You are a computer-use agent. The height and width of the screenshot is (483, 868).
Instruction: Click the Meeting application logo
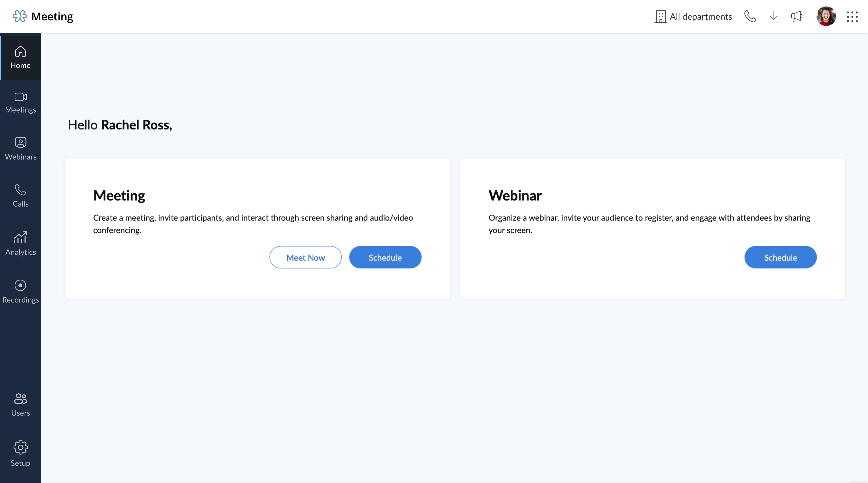20,16
